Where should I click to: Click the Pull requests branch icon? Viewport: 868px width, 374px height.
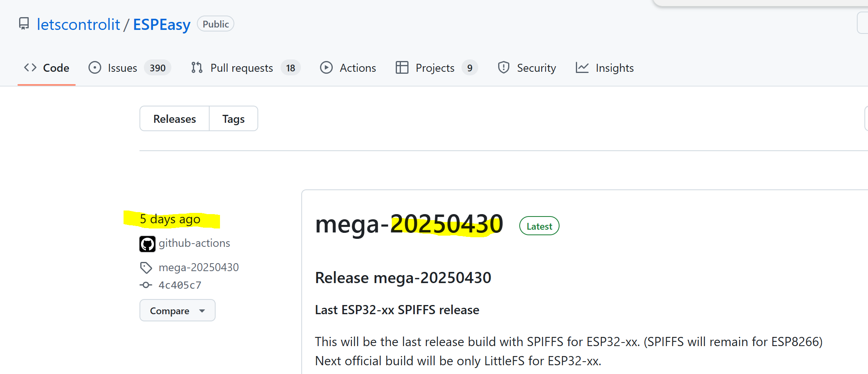197,67
